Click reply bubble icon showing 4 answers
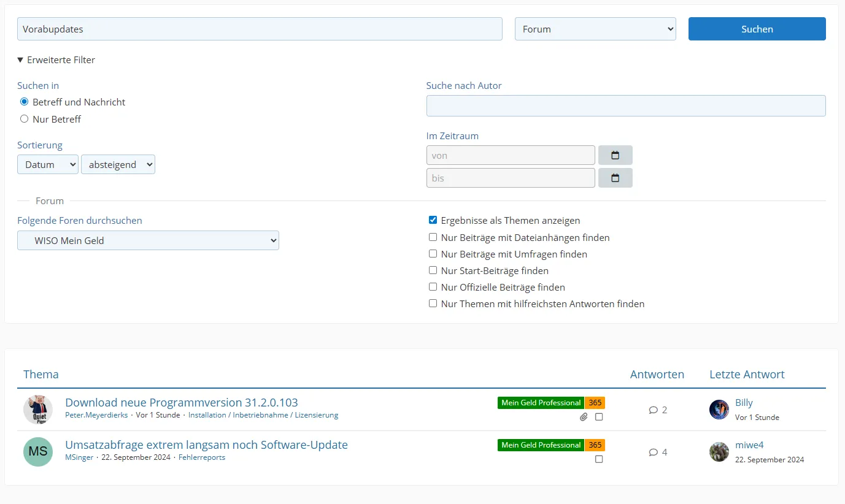 [653, 452]
